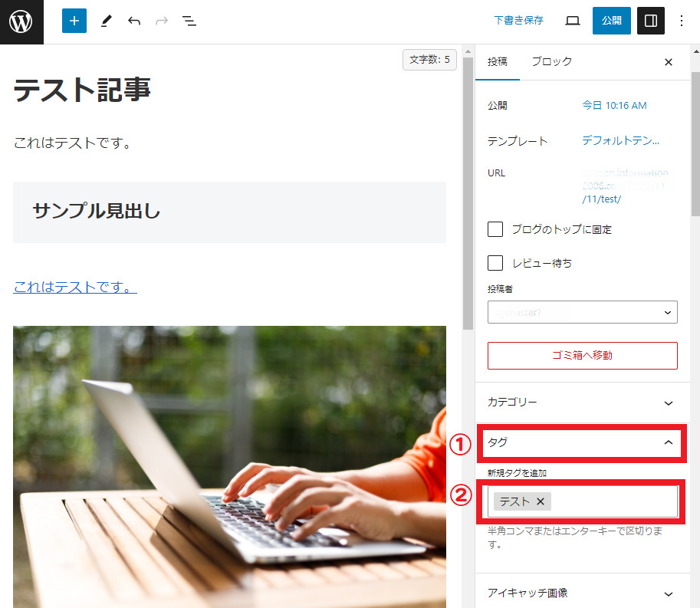Toggle the settings sidebar panel icon
Viewport: 700px width, 608px height.
650,21
